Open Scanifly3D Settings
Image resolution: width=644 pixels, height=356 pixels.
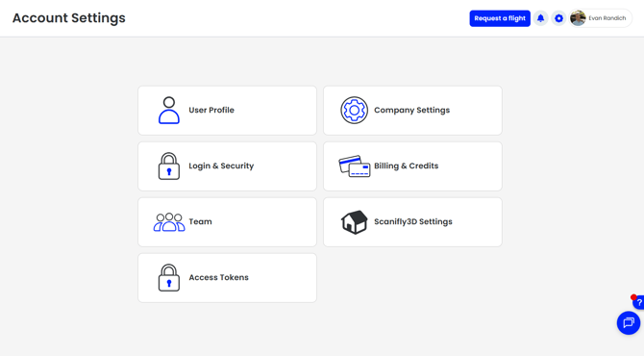click(x=412, y=222)
